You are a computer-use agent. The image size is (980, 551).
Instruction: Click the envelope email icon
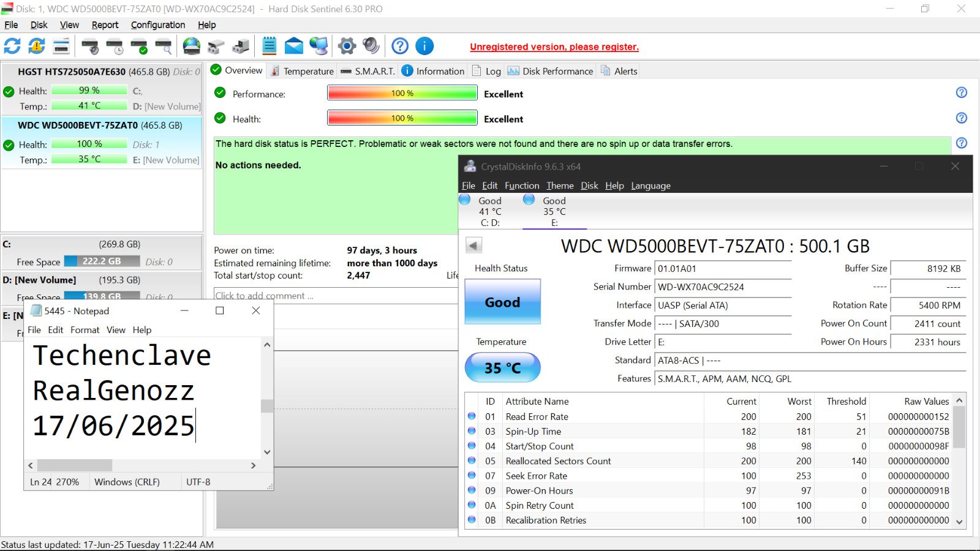[x=294, y=46]
